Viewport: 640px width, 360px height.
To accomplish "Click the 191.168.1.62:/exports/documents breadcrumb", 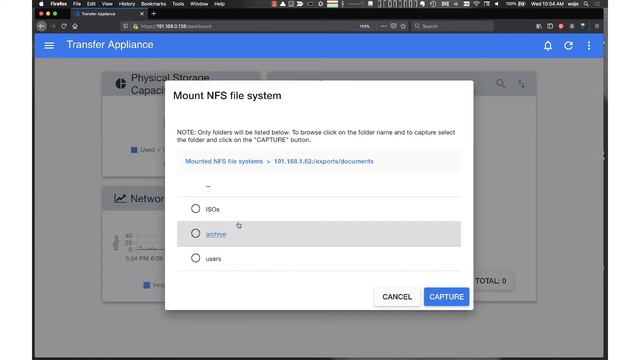I will 324,161.
